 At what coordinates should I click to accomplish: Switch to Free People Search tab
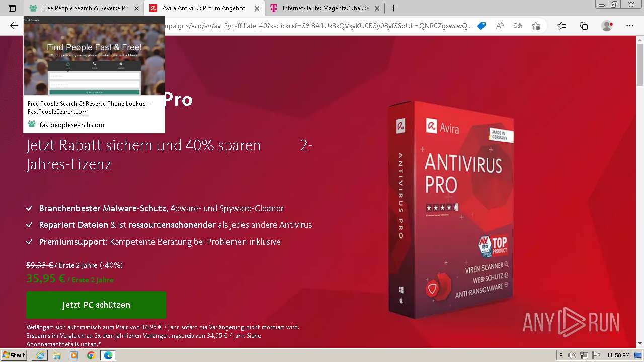[x=85, y=8]
